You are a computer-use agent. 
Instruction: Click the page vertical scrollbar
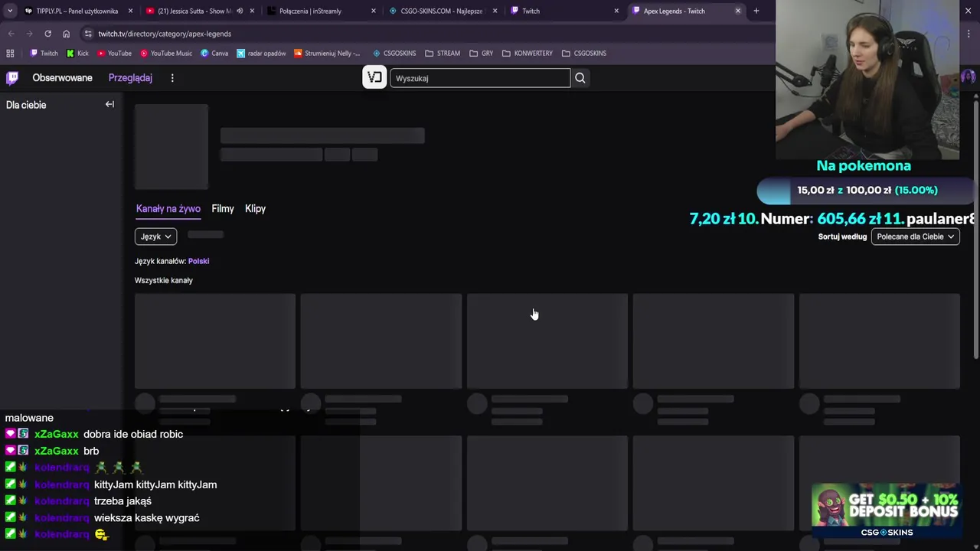click(976, 230)
